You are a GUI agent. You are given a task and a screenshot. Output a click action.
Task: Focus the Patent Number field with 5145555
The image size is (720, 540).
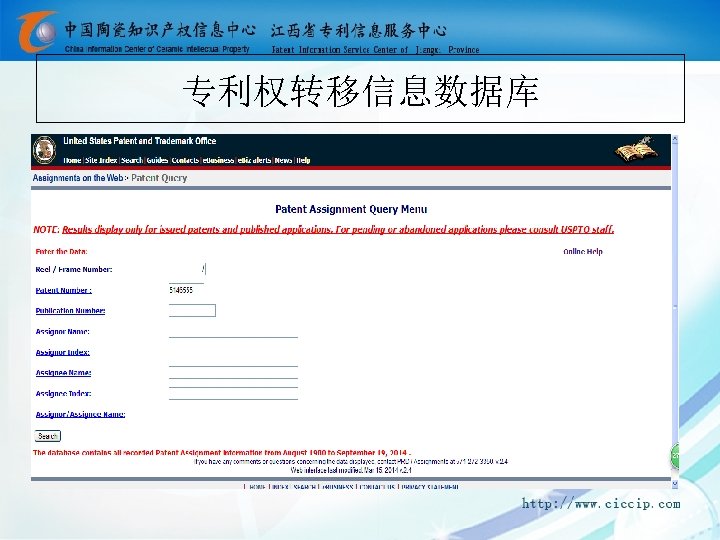click(x=187, y=290)
